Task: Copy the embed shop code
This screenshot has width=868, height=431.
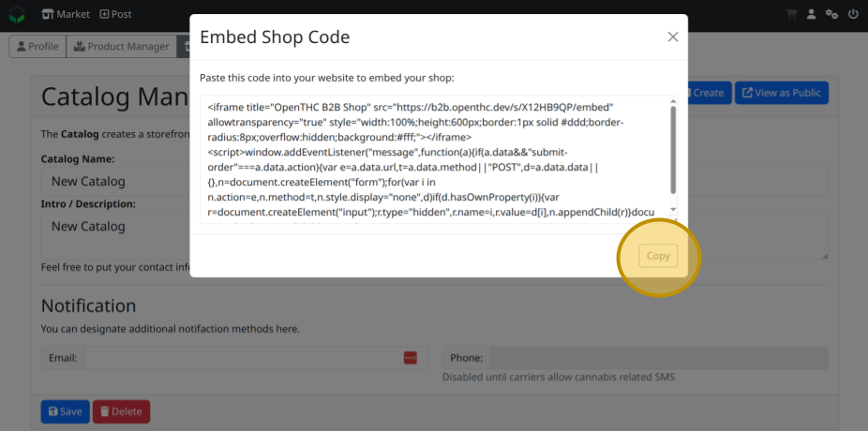Action: (658, 256)
